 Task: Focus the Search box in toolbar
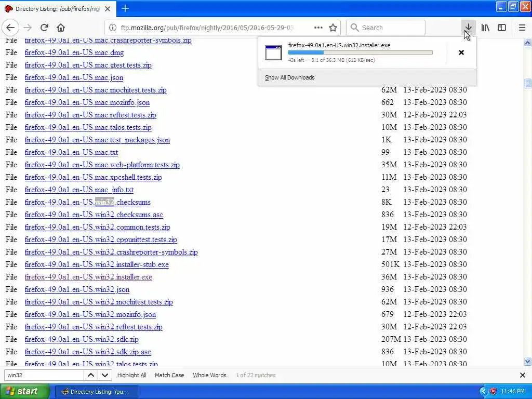pyautogui.click(x=385, y=28)
